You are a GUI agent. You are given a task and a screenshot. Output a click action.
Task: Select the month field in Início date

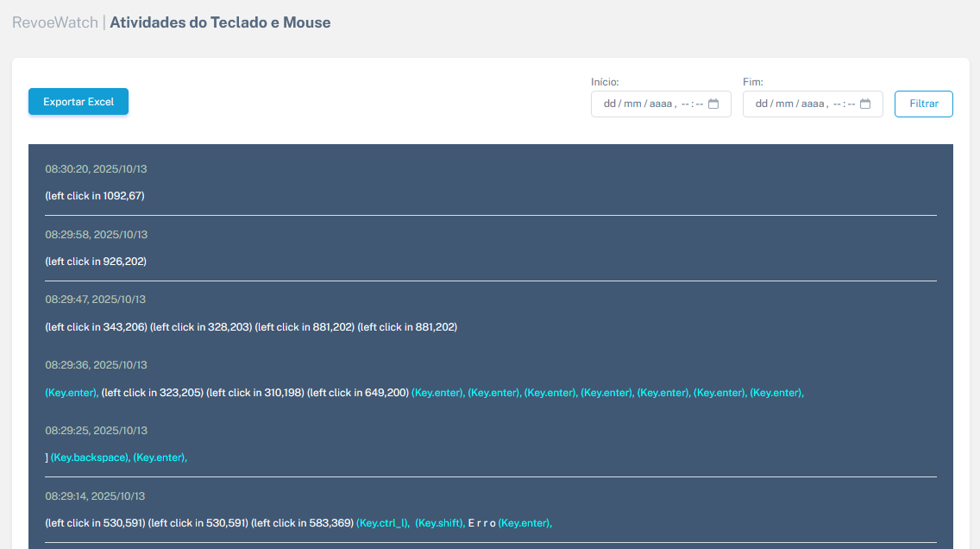631,104
